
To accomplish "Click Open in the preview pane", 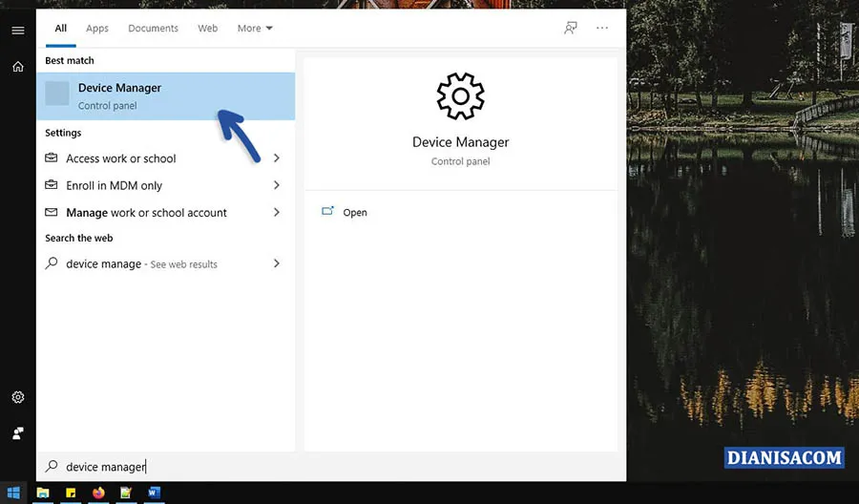I will (344, 212).
